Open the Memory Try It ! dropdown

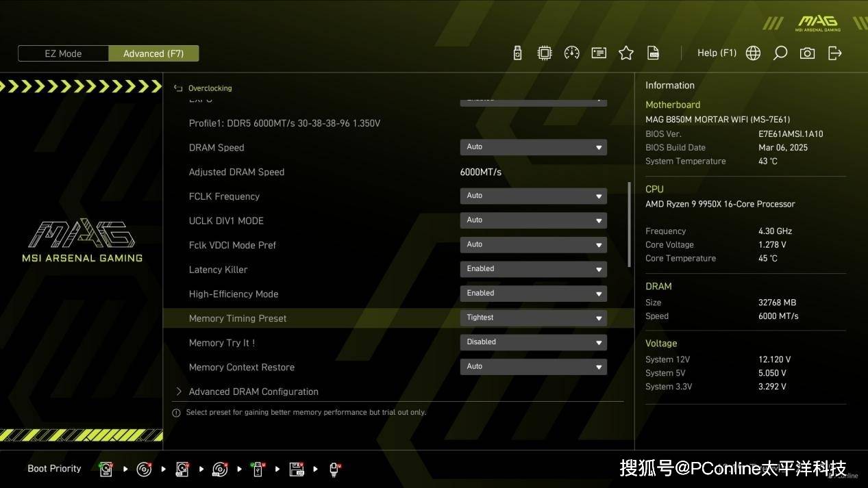533,342
